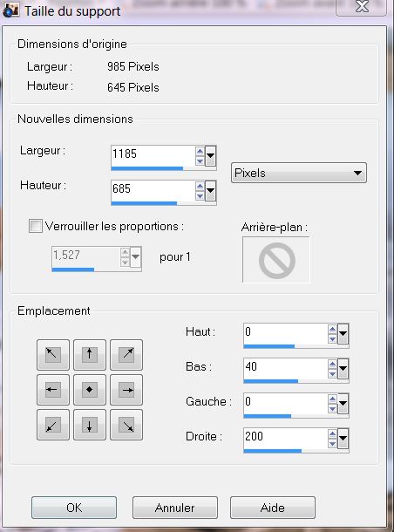This screenshot has height=532, width=394.
Task: Select the bottom-right placement arrow
Action: 126,425
